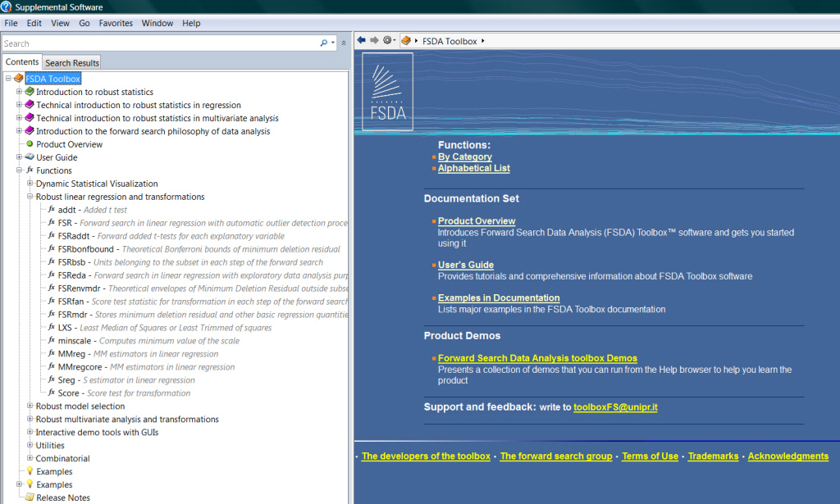The height and width of the screenshot is (504, 840).
Task: Collapse the search panel with the double chevron
Action: click(344, 43)
